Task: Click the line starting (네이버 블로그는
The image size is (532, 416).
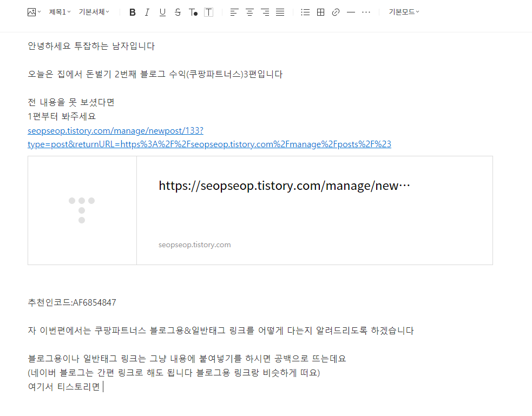Action: [x=174, y=373]
